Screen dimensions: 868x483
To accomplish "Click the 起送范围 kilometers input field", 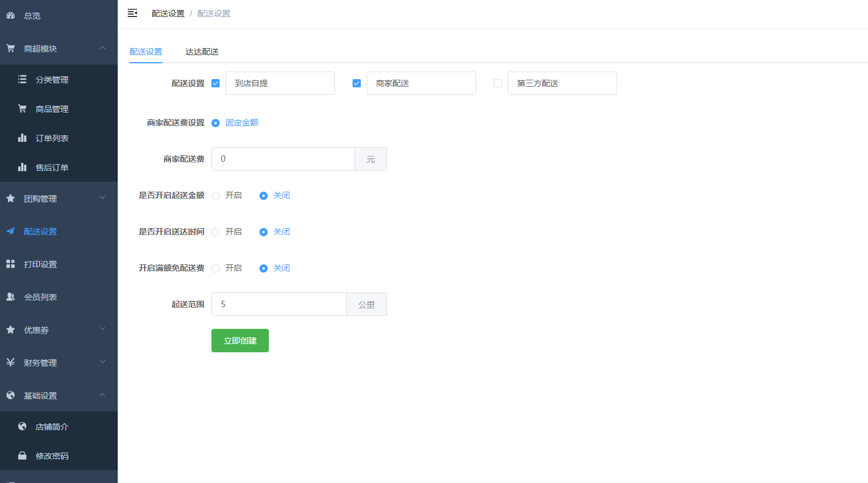I will tap(279, 304).
